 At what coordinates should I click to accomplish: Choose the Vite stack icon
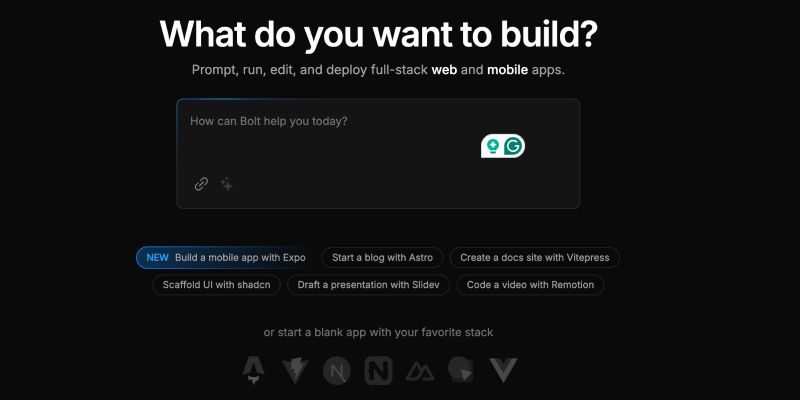click(x=296, y=371)
